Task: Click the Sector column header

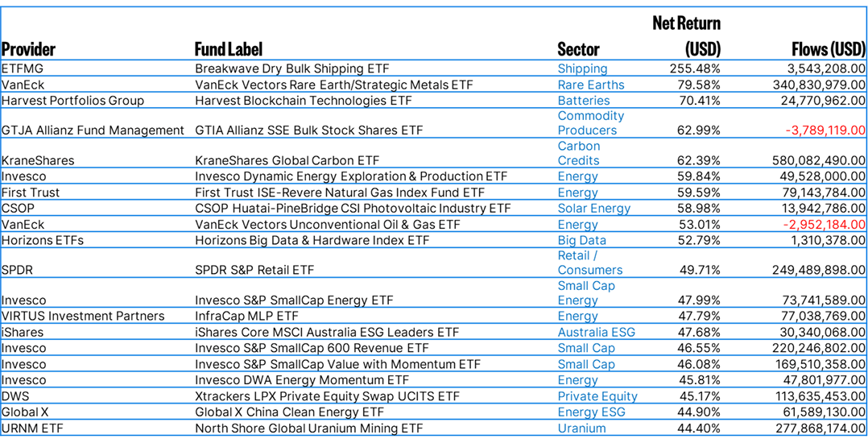Action: [x=578, y=49]
